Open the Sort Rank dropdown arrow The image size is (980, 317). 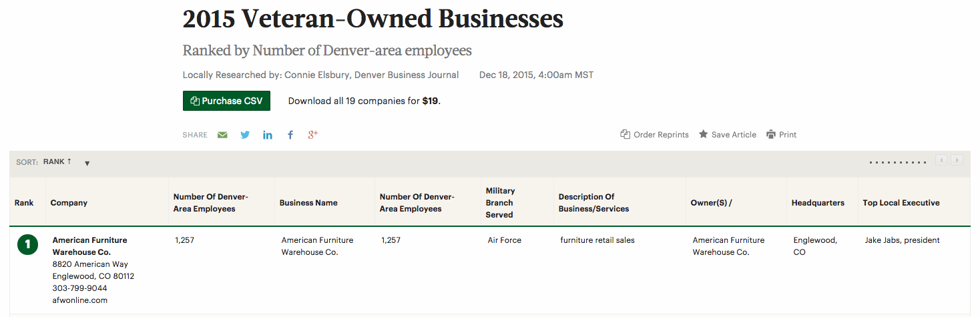87,163
